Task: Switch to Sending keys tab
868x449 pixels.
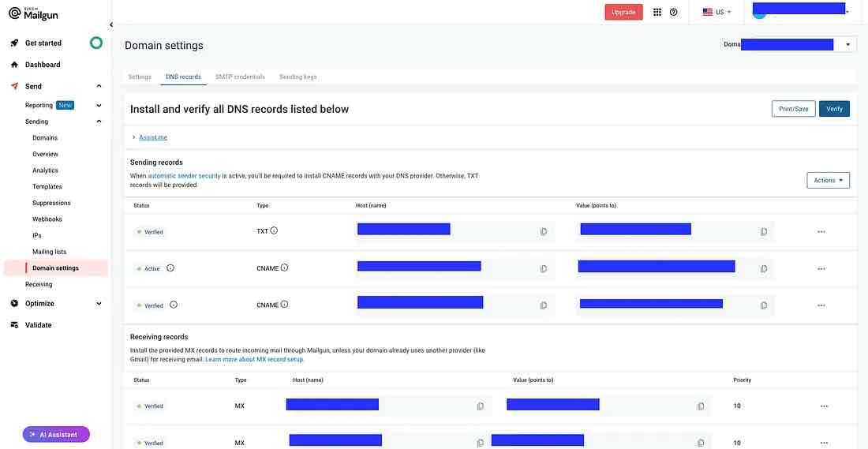Action: pyautogui.click(x=297, y=77)
